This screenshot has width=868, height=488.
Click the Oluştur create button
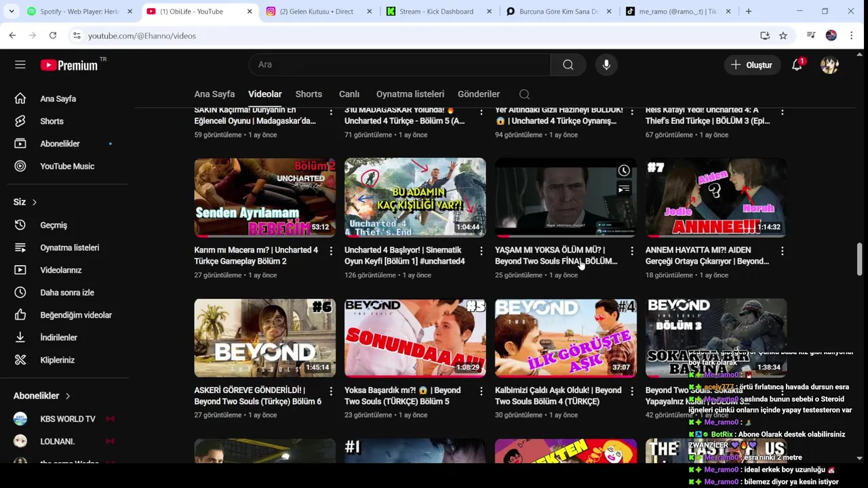tap(751, 64)
